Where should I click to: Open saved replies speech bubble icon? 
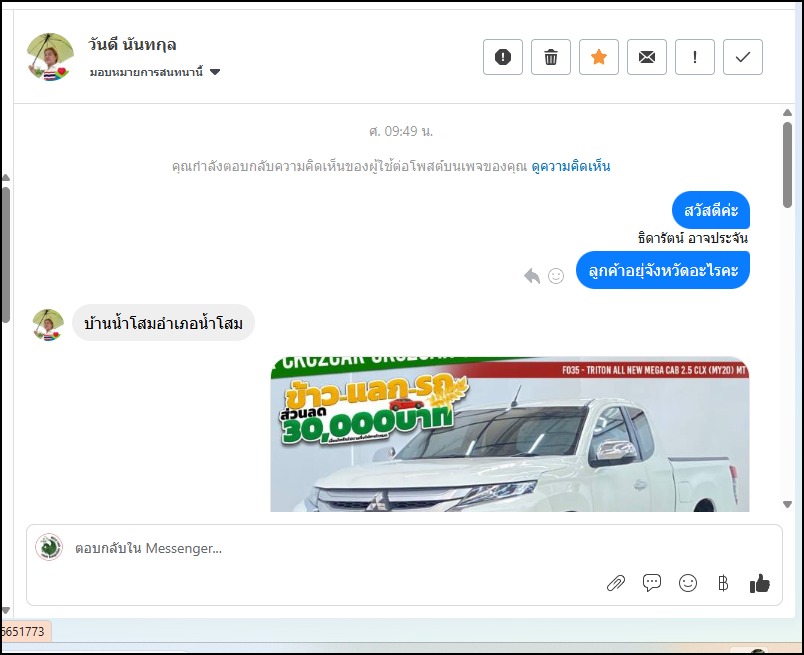coord(652,583)
